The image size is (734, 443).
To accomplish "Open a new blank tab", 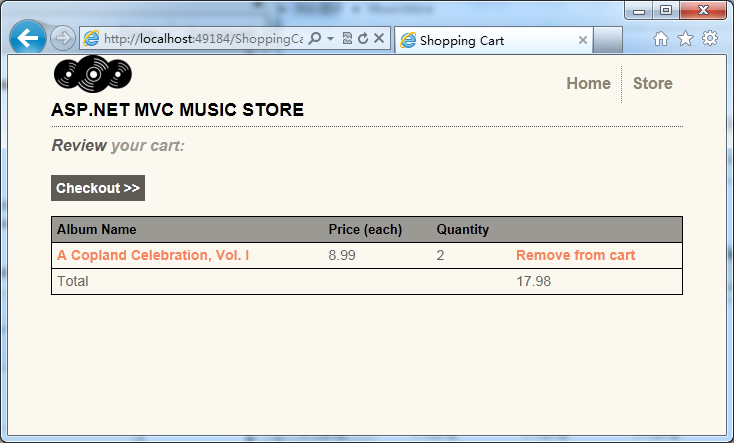I will pos(608,40).
